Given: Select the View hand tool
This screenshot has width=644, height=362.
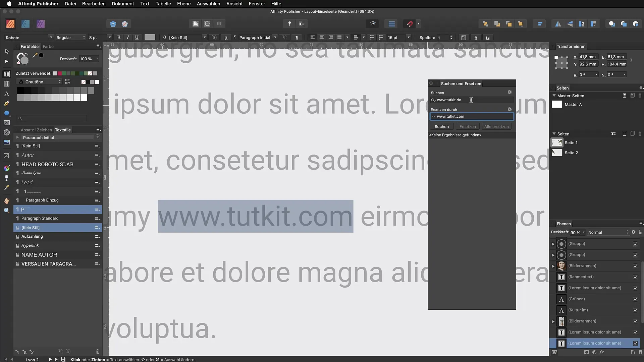Looking at the screenshot, I should (6, 201).
